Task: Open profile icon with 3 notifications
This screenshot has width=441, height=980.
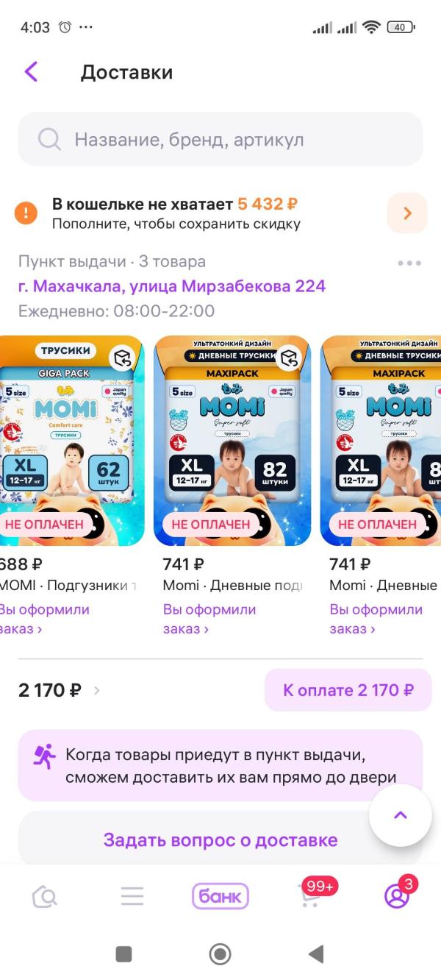Action: [x=398, y=895]
